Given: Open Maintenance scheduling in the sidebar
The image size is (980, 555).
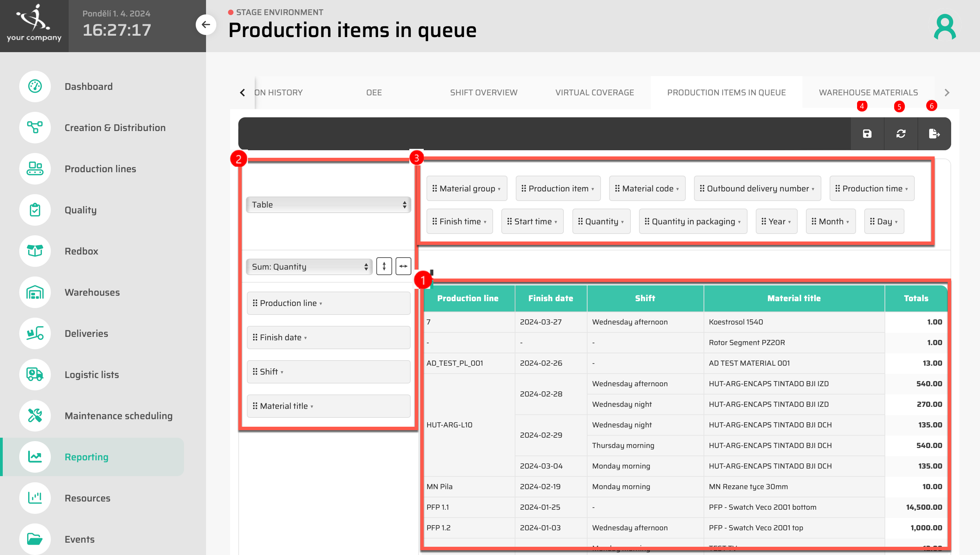Looking at the screenshot, I should click(118, 416).
